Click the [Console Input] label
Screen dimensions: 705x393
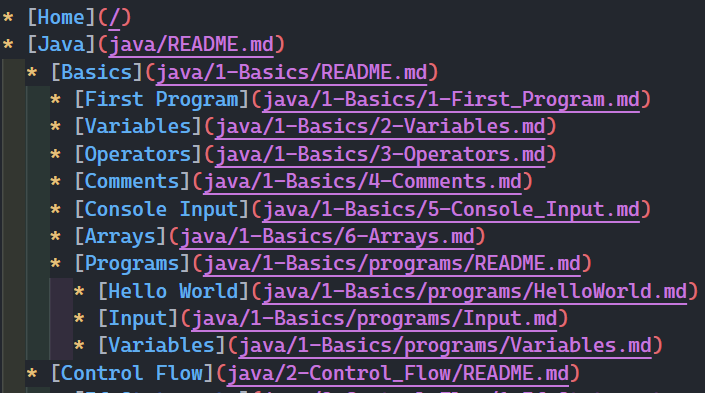click(x=162, y=210)
